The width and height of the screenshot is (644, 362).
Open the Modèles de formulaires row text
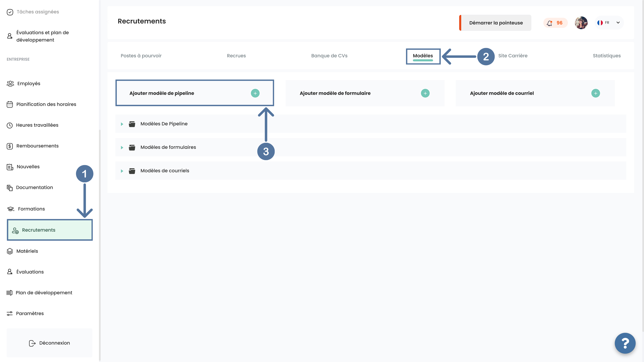(x=168, y=147)
